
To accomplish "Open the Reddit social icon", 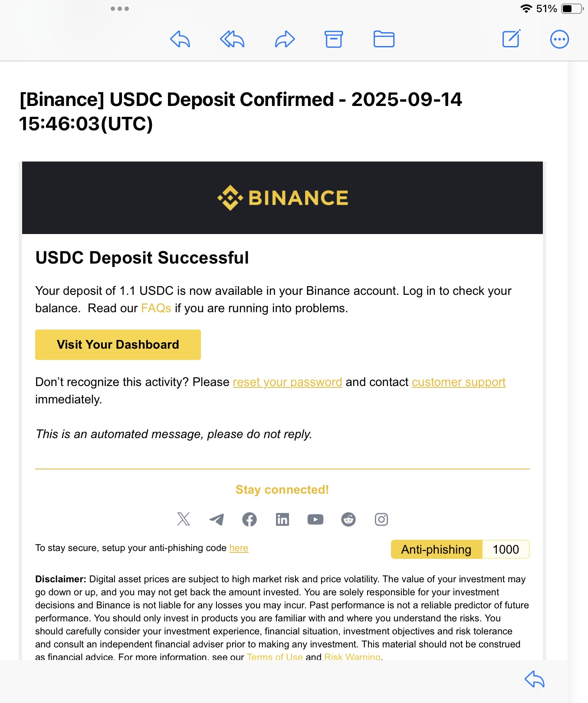I will pyautogui.click(x=348, y=519).
